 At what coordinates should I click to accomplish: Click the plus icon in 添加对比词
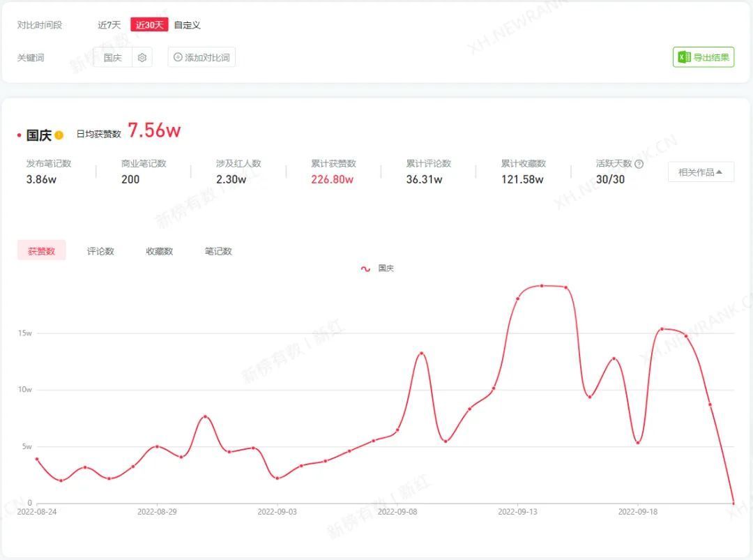[178, 57]
